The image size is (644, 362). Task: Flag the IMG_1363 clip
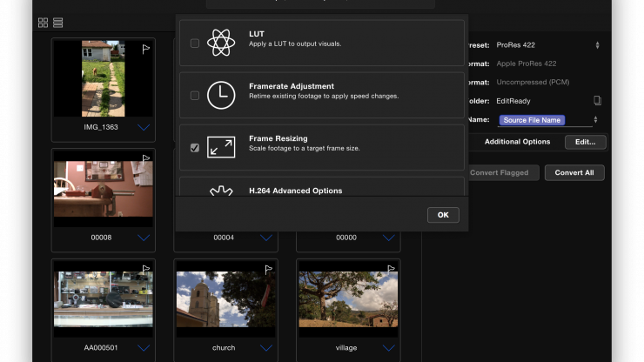tap(146, 49)
